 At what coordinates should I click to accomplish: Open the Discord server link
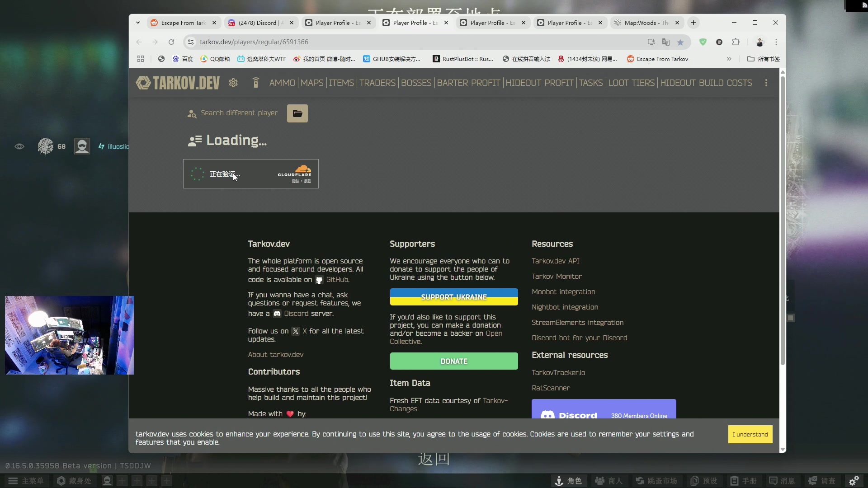pyautogui.click(x=296, y=314)
